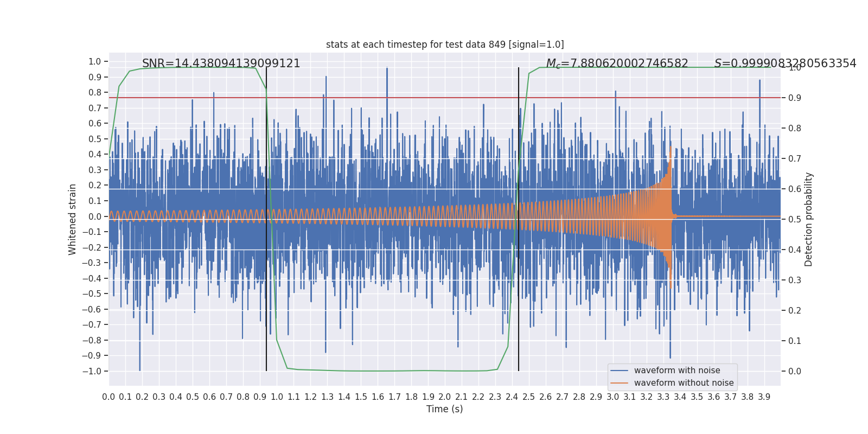Image resolution: width=868 pixels, height=434 pixels.
Task: Click Whitened strain tick label −0.3
Action: 92,263
